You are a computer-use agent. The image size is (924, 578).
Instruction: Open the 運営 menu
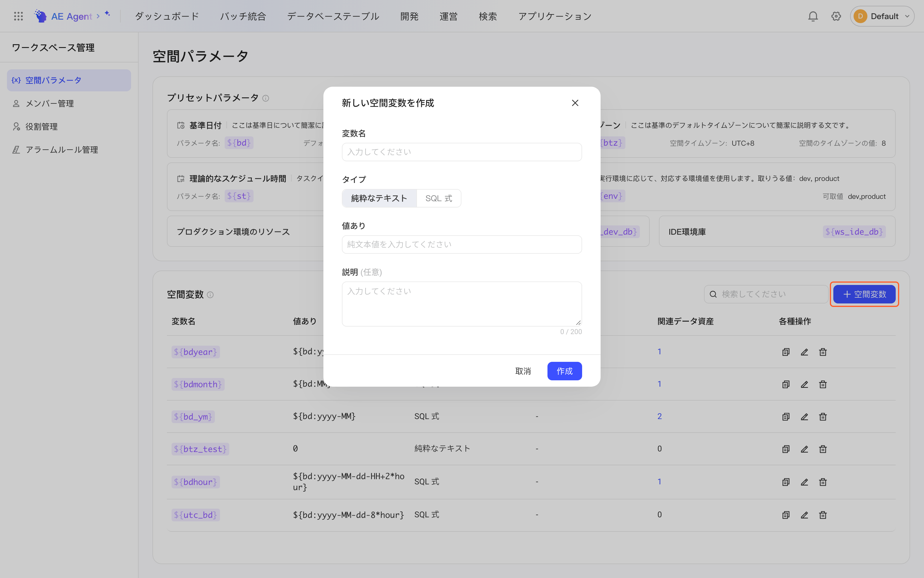coord(449,16)
